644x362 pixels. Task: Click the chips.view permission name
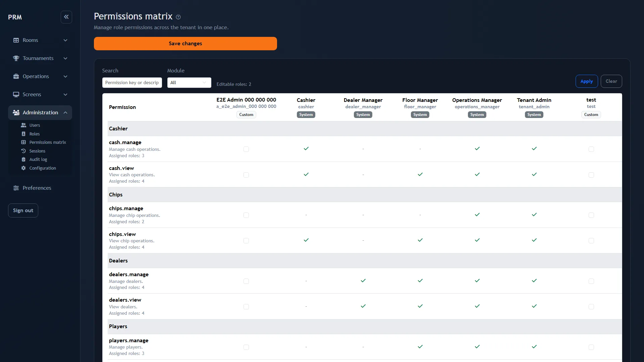point(122,234)
